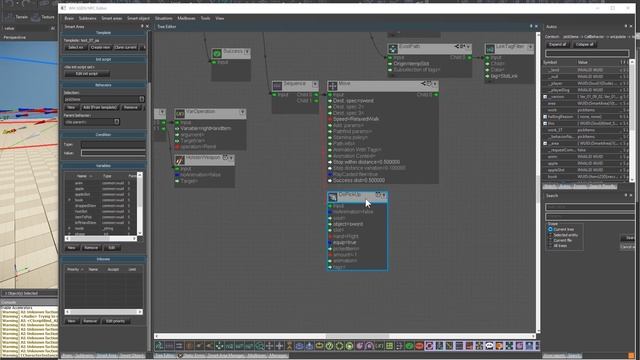Open the Mailboxes menu
Screen dimensions: 640x360
click(186, 18)
